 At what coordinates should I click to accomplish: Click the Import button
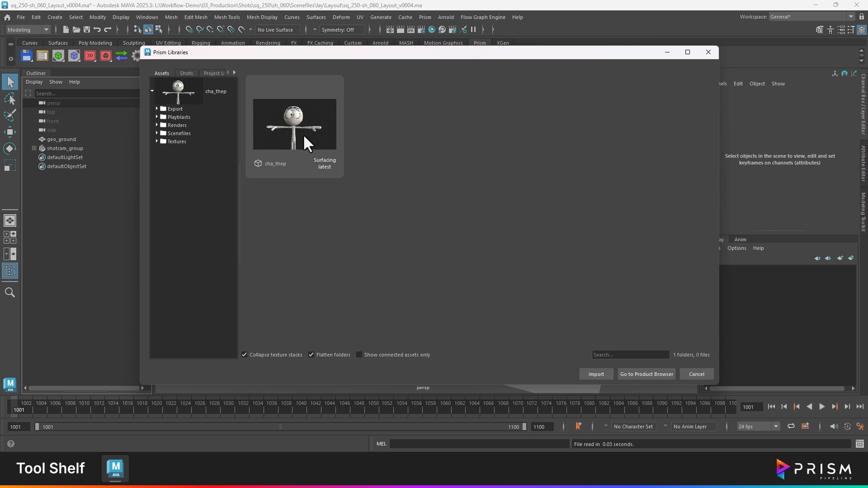(x=596, y=374)
